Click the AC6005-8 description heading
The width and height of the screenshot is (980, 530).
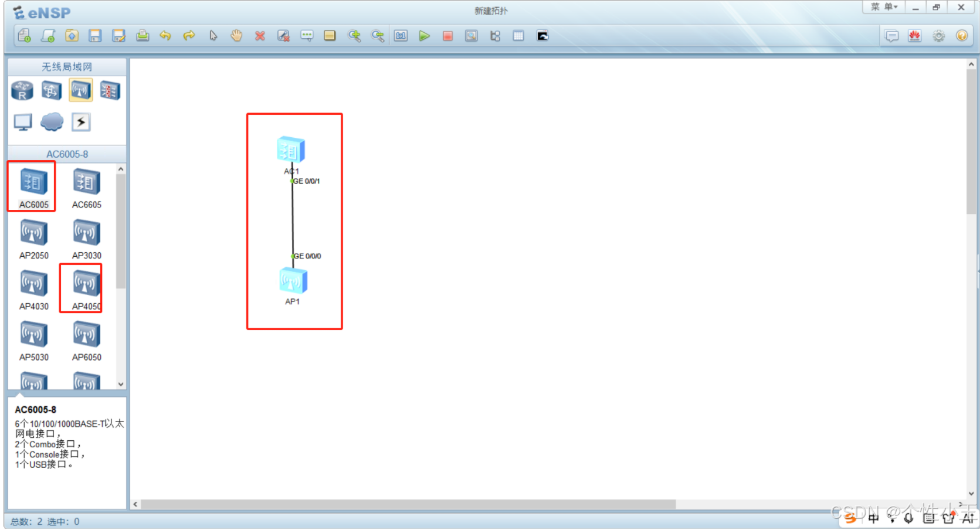click(36, 410)
